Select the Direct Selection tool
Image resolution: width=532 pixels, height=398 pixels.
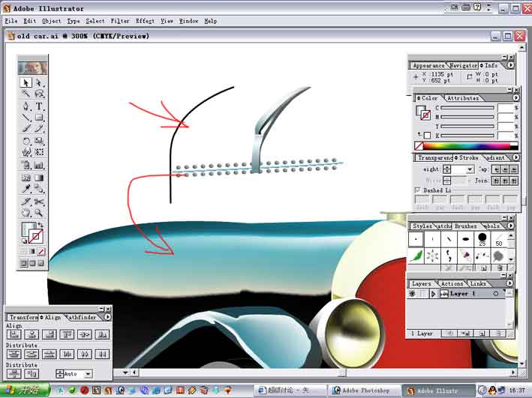point(39,82)
